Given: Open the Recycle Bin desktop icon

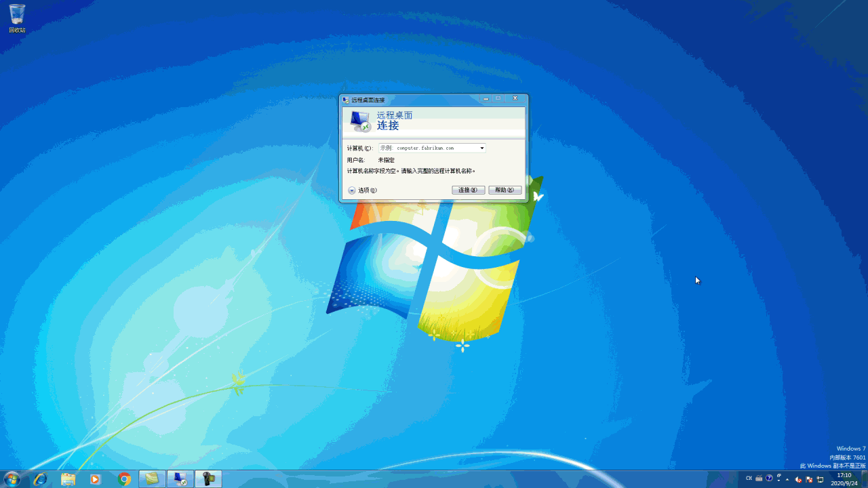Looking at the screenshot, I should tap(17, 18).
